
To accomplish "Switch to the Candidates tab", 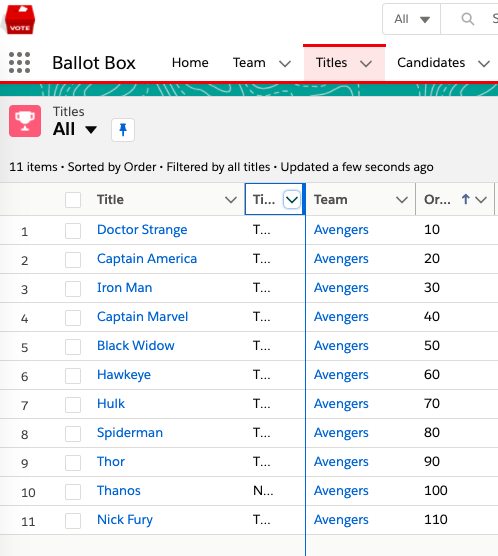I will click(431, 63).
